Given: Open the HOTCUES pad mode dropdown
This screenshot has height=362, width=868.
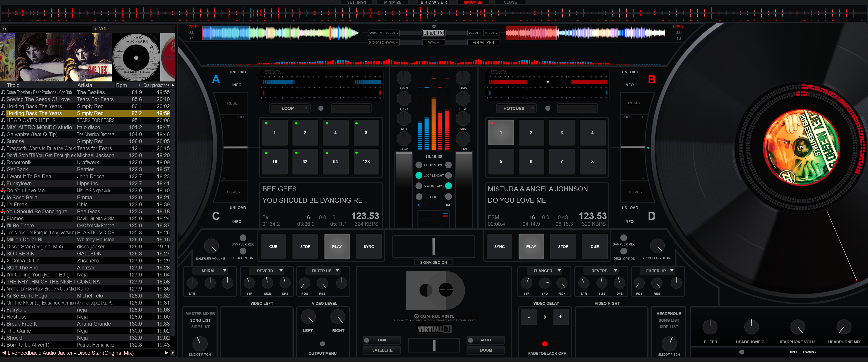Looking at the screenshot, I should click(516, 108).
